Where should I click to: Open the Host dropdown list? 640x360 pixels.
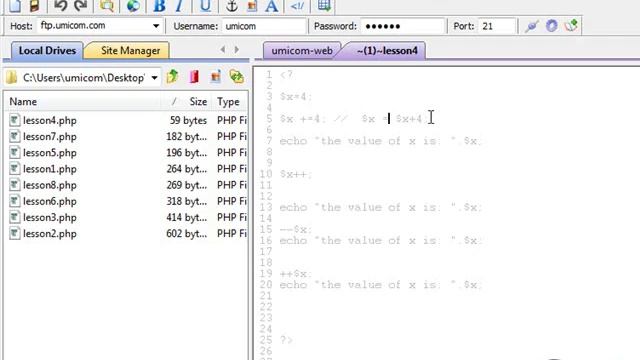(156, 26)
